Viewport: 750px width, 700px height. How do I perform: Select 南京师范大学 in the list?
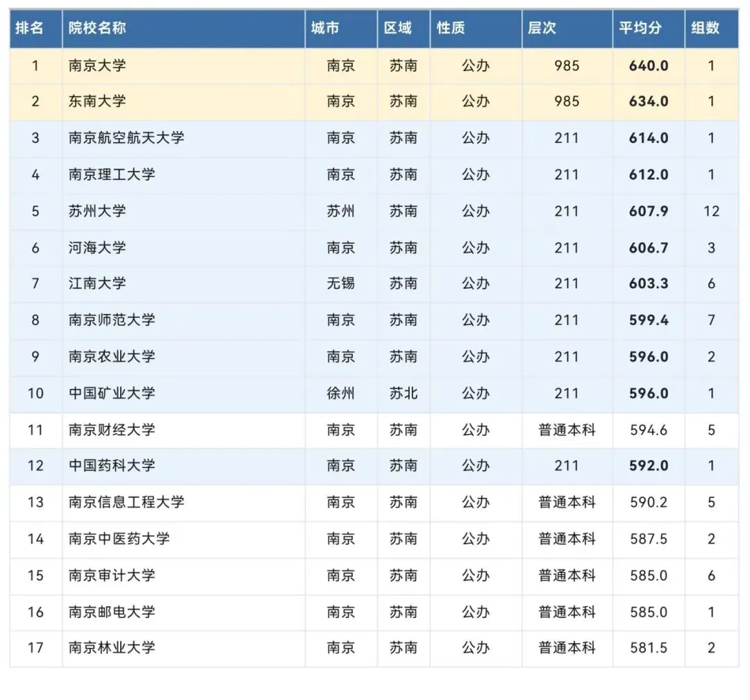pyautogui.click(x=112, y=320)
